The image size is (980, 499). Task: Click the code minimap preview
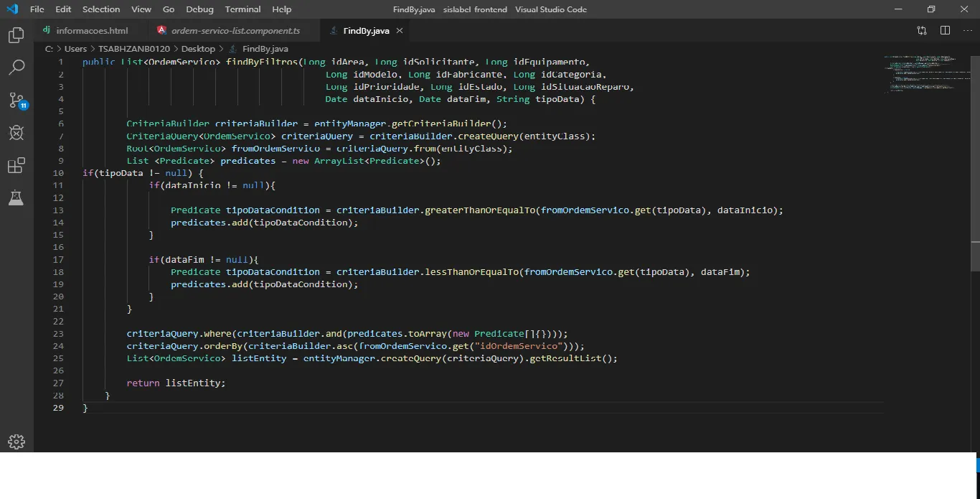click(x=922, y=75)
